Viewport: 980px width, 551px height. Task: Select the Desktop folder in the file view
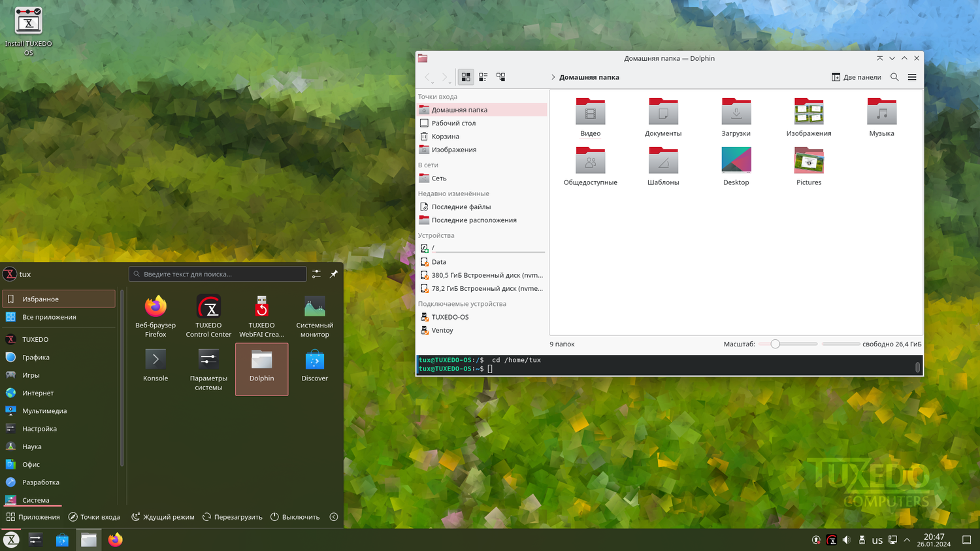(736, 166)
